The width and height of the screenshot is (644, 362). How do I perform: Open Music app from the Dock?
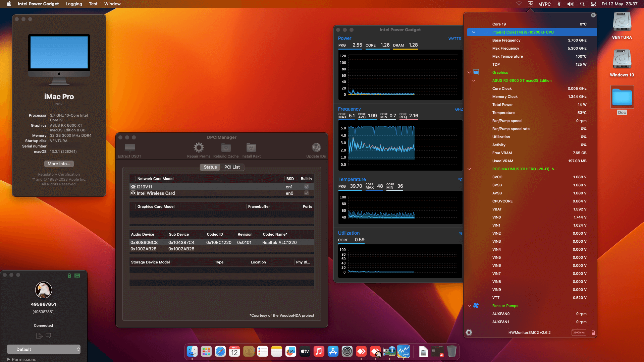click(x=319, y=351)
